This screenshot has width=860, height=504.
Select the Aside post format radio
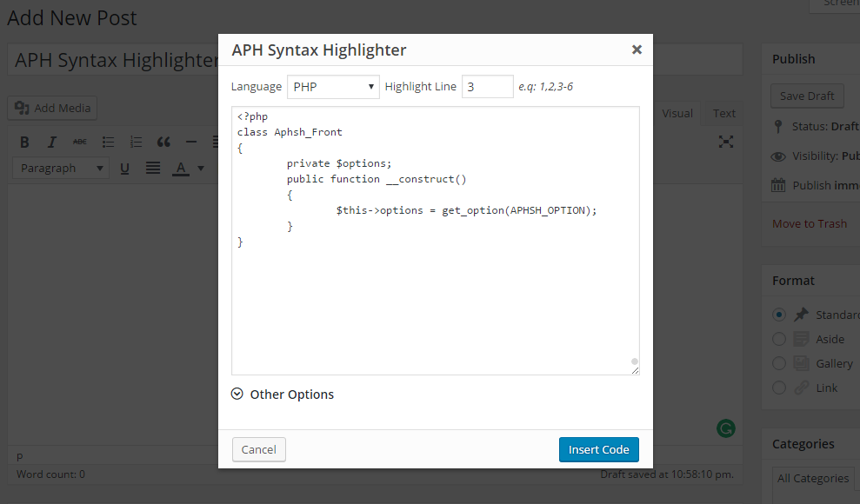pyautogui.click(x=779, y=339)
